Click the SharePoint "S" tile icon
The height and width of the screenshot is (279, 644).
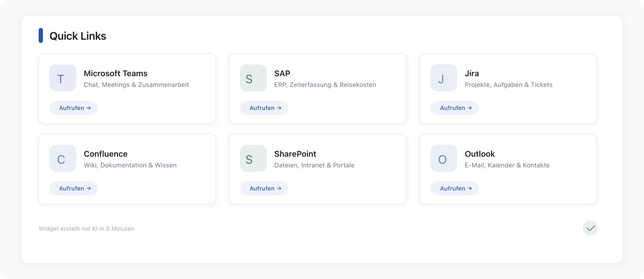click(x=253, y=159)
